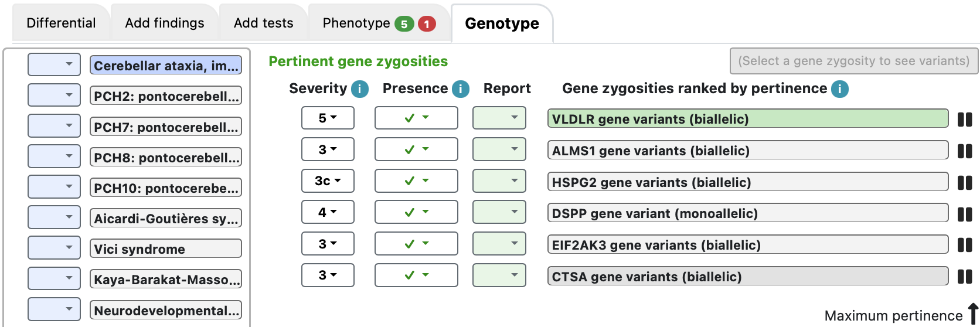Open the severity dropdown showing 3c

pos(328,180)
